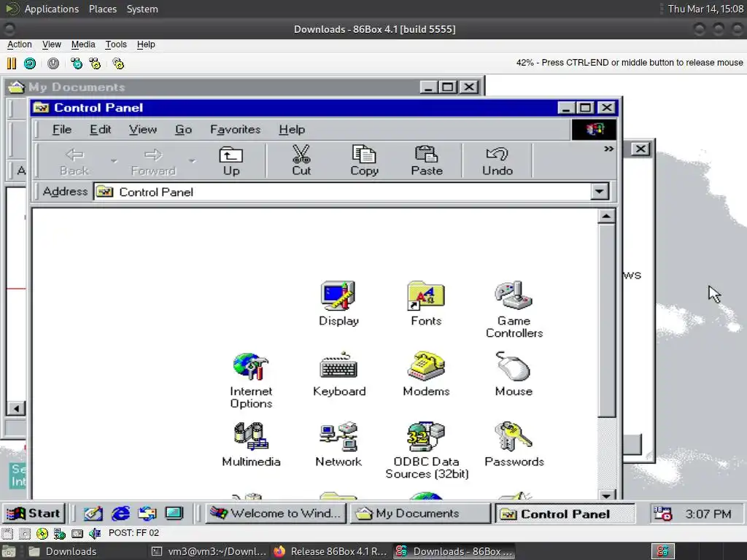Click the taskbar clock 3:07 PM
Image resolution: width=747 pixels, height=560 pixels.
pos(708,514)
